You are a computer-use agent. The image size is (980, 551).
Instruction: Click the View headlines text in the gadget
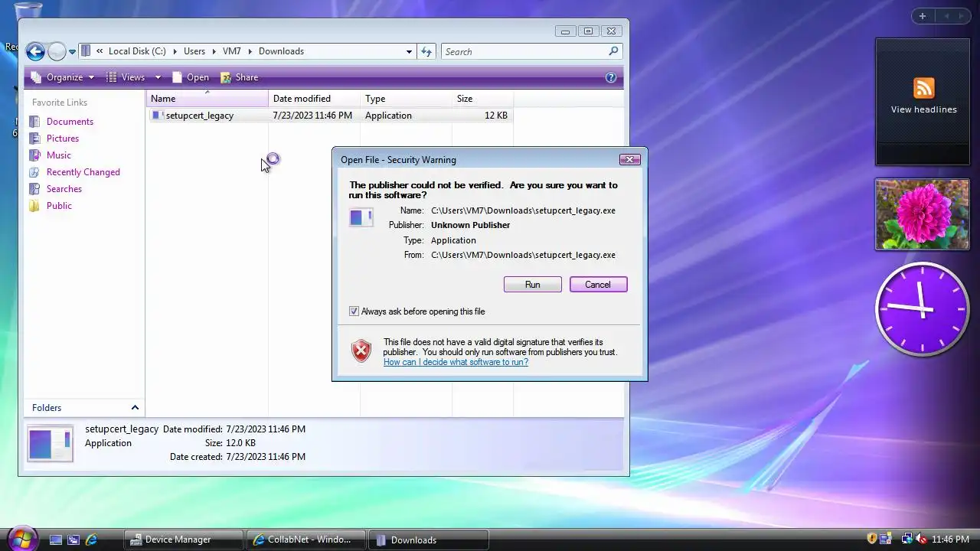pyautogui.click(x=923, y=109)
